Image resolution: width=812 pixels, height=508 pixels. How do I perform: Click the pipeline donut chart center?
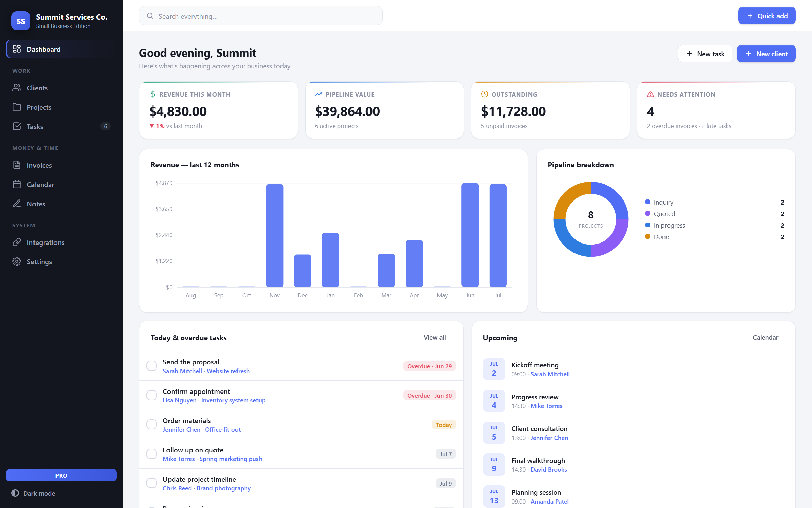point(591,219)
